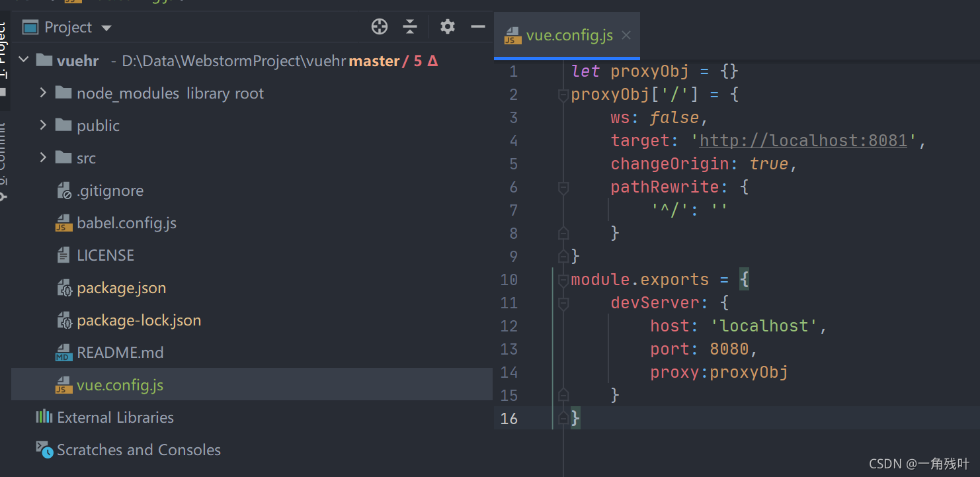
Task: Collapse the vuehr root folder
Action: 24,61
